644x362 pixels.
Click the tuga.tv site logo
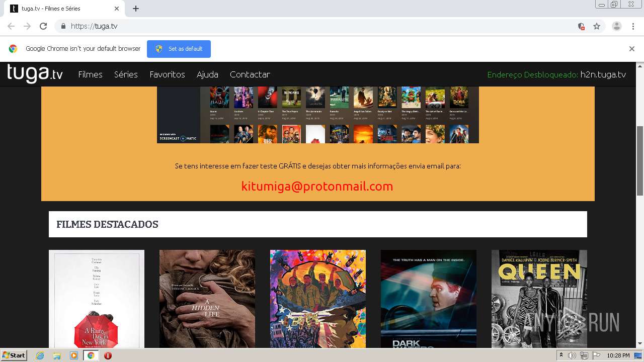(x=35, y=73)
